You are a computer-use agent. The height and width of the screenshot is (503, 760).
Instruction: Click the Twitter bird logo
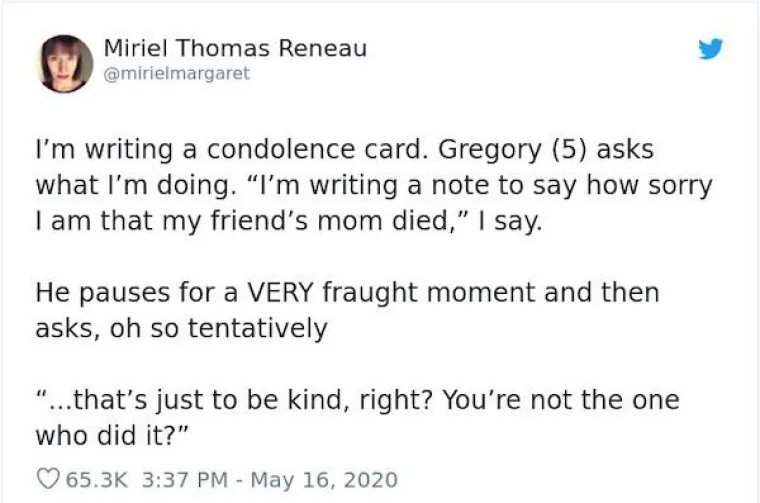coord(710,48)
